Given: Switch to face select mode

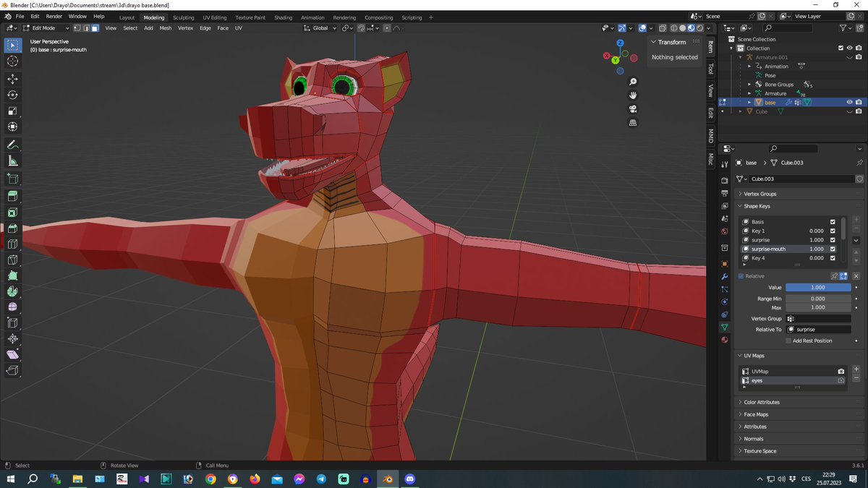Looking at the screenshot, I should [x=95, y=28].
